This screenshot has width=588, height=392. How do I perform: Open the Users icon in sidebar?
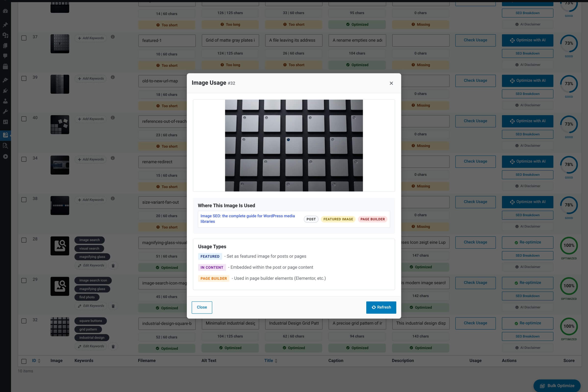[x=5, y=101]
